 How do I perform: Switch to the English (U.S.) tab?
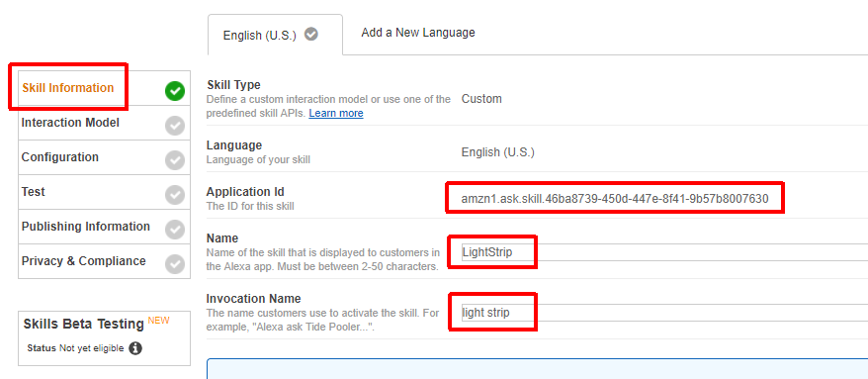[275, 35]
